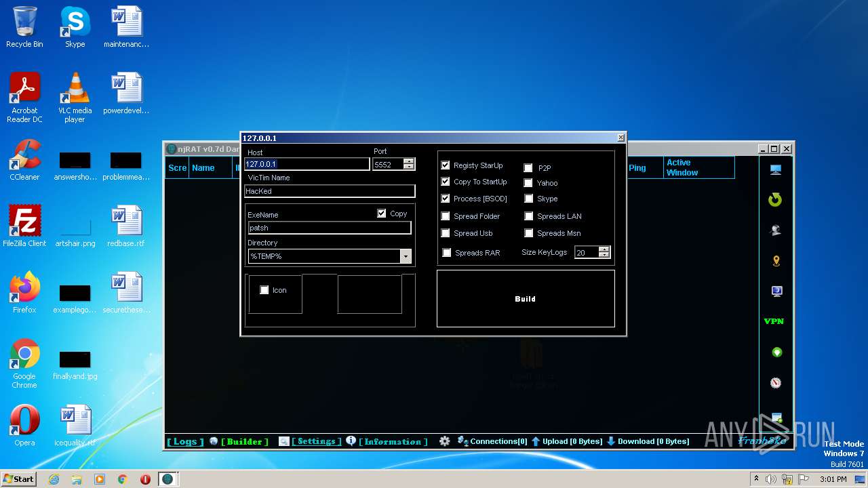This screenshot has width=868, height=488.
Task: Click the VicTim Name input field
Action: click(330, 191)
